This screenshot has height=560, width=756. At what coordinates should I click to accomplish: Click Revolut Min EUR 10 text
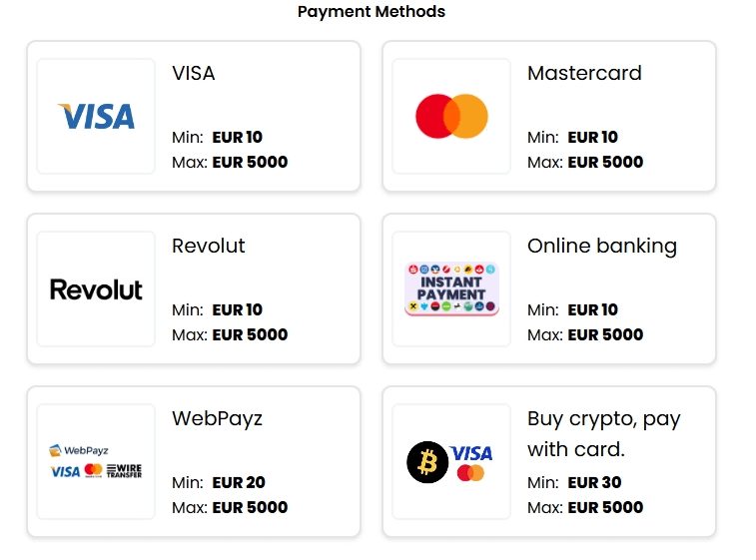218,309
